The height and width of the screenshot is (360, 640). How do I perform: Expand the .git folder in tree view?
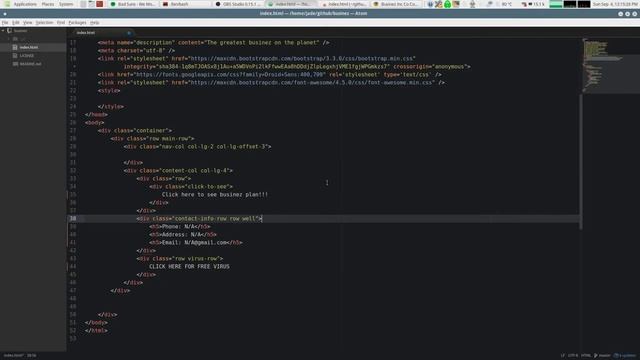[x=9, y=39]
